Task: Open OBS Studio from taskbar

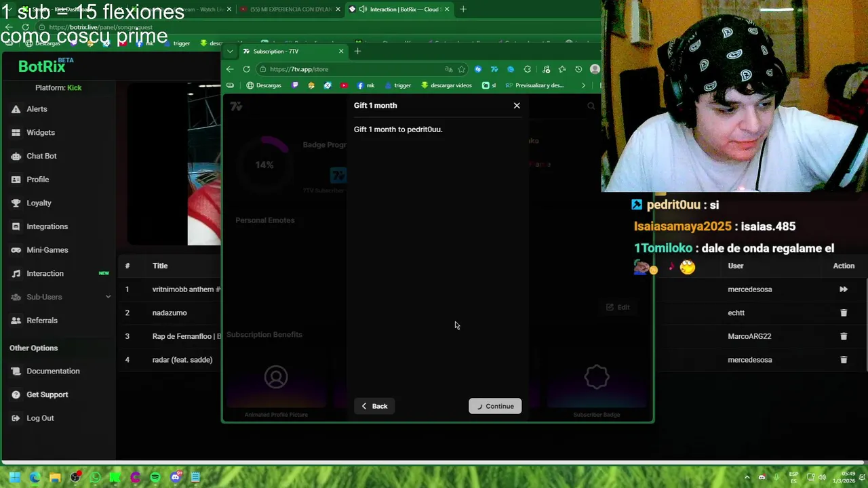Action: click(x=75, y=477)
